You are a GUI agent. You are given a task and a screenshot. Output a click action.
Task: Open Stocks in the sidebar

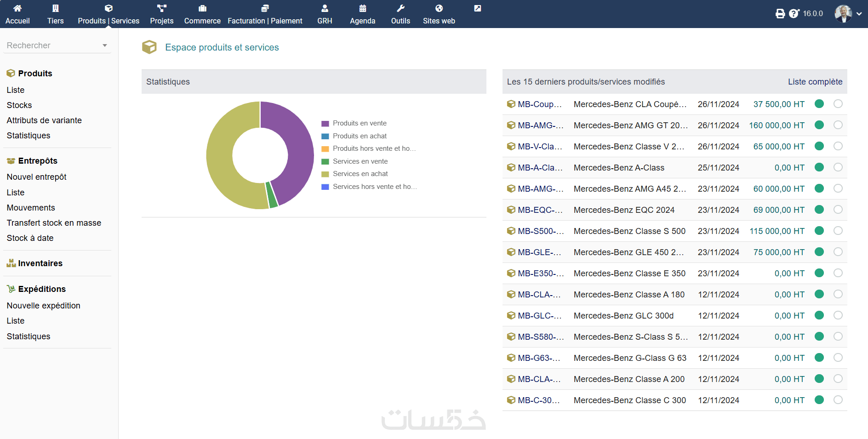pos(19,105)
